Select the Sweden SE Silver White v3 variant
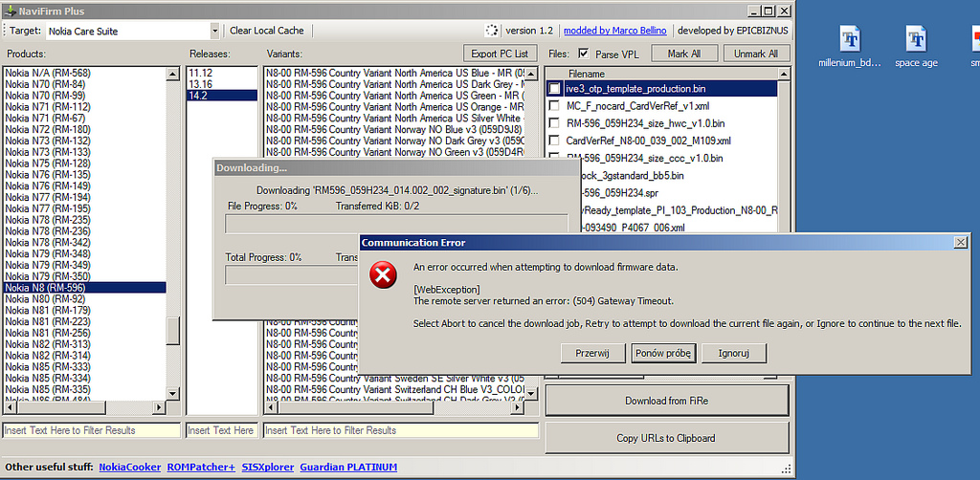The height and width of the screenshot is (480, 980). (394, 379)
